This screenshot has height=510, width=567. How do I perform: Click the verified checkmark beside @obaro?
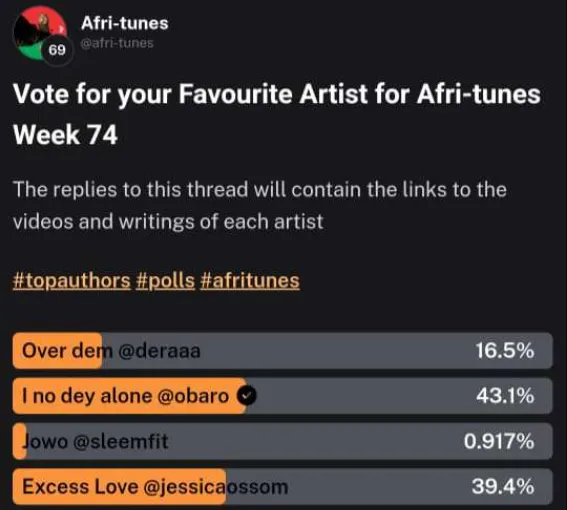click(246, 396)
